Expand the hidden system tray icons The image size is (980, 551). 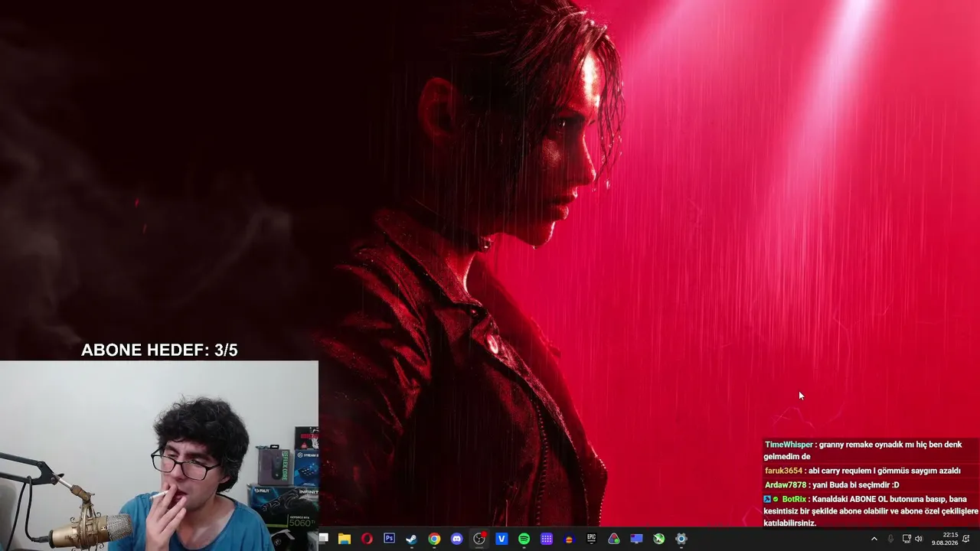pyautogui.click(x=874, y=539)
